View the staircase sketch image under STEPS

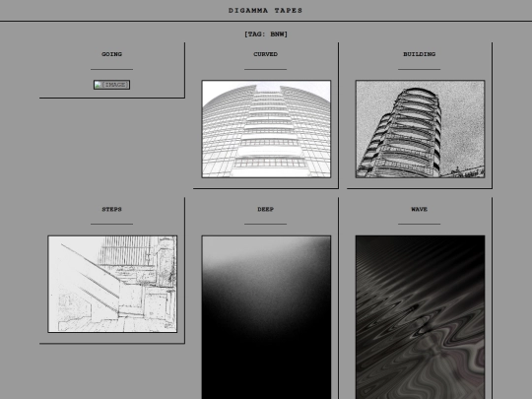[112, 284]
